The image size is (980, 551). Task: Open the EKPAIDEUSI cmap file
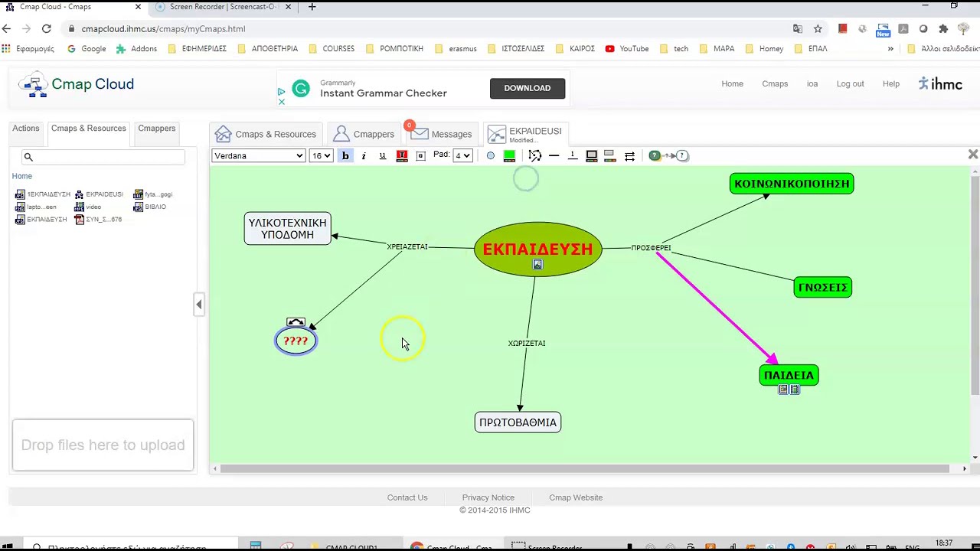pos(99,194)
